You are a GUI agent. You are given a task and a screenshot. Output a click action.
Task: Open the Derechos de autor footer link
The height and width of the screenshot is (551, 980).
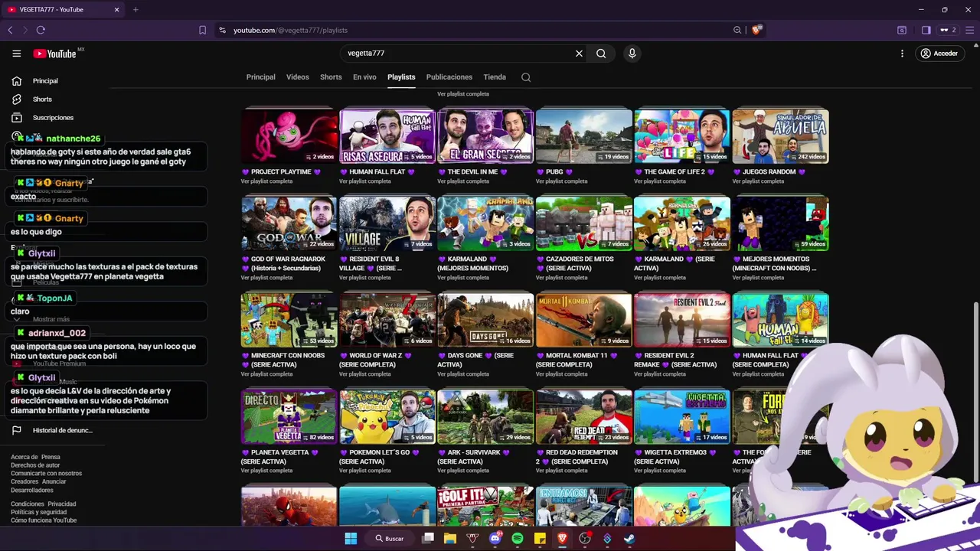click(x=35, y=465)
